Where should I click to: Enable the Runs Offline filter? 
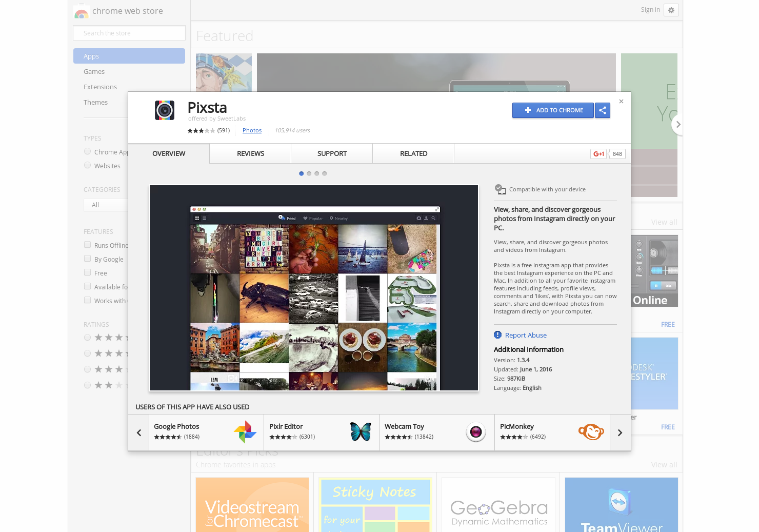(x=87, y=245)
